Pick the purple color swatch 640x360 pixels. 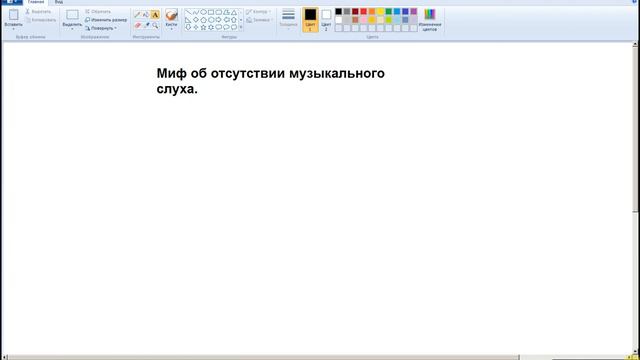[413, 11]
